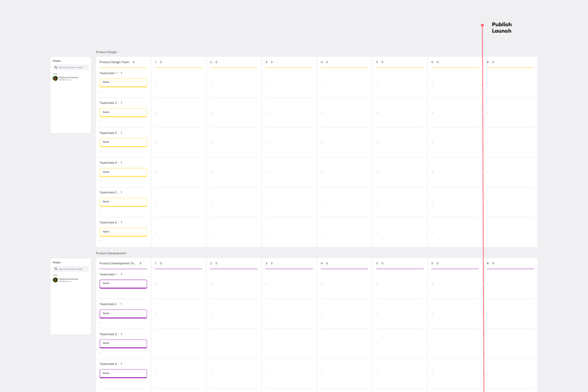Viewport: 588px width, 392px height.
Task: Click the Publich Launch label text
Action: pyautogui.click(x=501, y=28)
